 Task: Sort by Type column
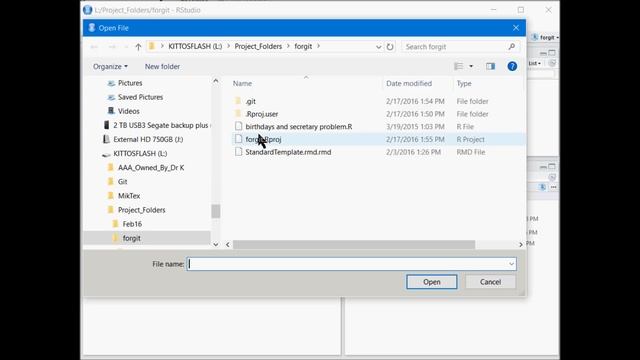pos(464,83)
